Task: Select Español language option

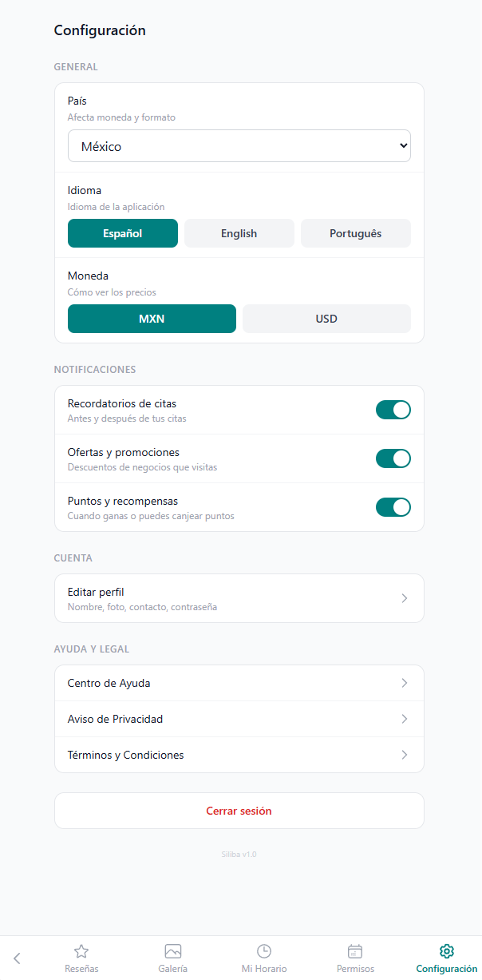Action: coord(122,233)
